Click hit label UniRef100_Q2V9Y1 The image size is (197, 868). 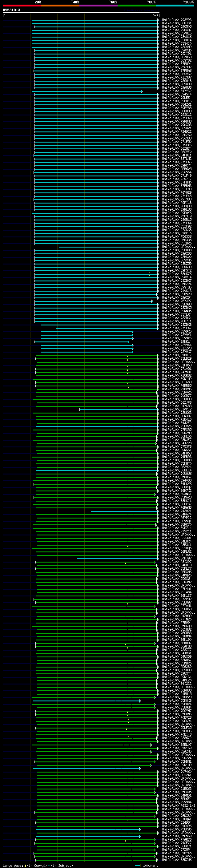click(x=177, y=335)
